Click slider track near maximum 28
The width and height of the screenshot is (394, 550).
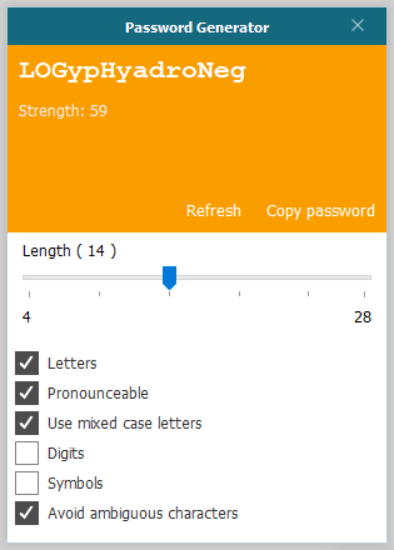(363, 277)
